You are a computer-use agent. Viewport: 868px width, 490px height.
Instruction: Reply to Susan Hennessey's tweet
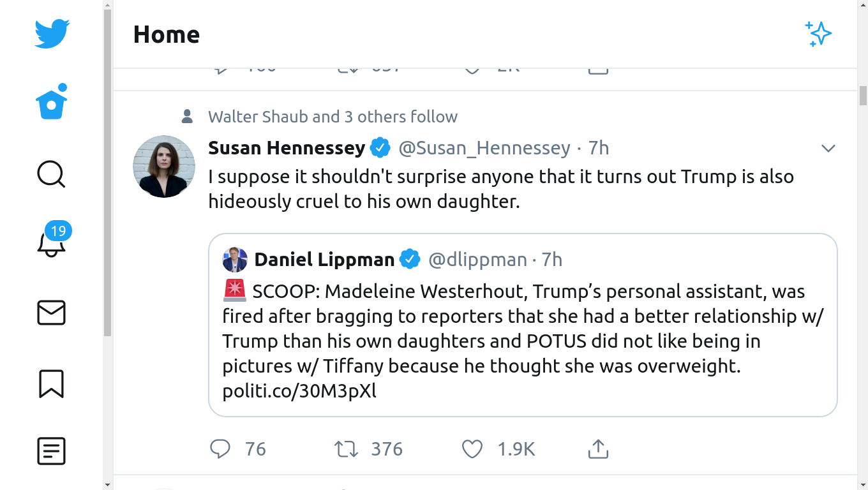220,449
